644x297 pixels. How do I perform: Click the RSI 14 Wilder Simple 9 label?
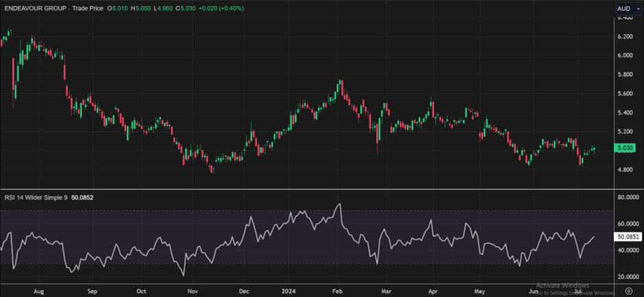point(36,198)
